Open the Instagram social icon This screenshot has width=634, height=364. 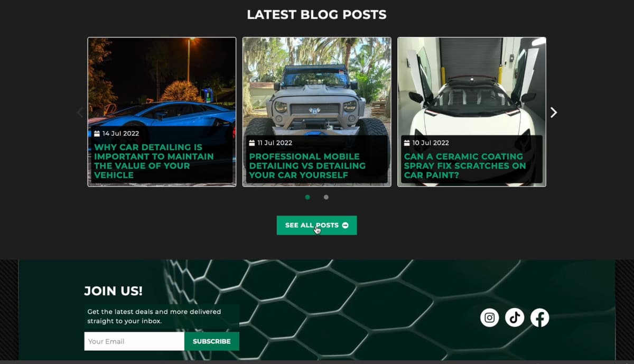490,318
